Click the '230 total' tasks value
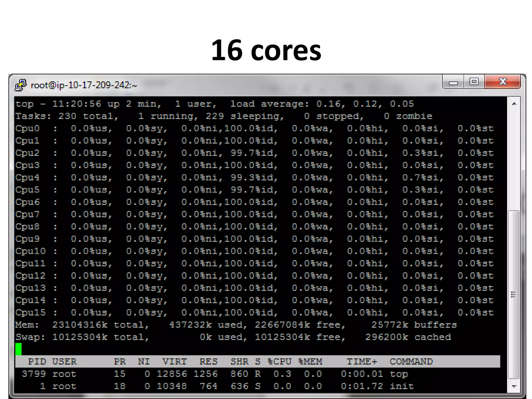Viewport: 532px width, 399px height. (88, 116)
